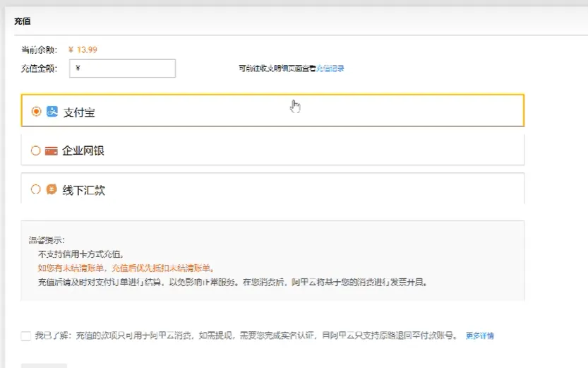The width and height of the screenshot is (588, 368).
Task: Select the 支付宝 radio button
Action: [x=37, y=112]
